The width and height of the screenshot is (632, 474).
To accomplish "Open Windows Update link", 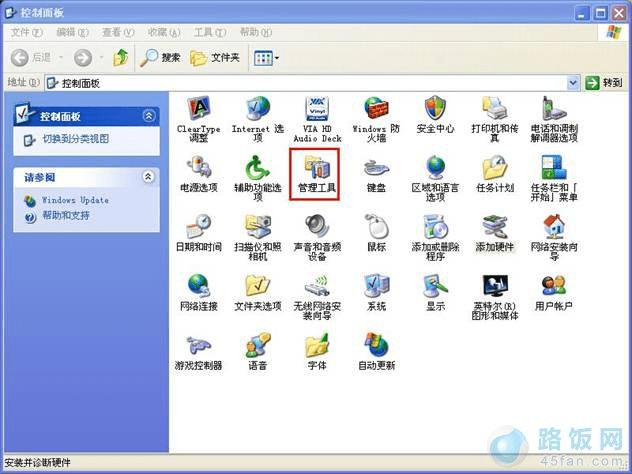I will point(75,200).
